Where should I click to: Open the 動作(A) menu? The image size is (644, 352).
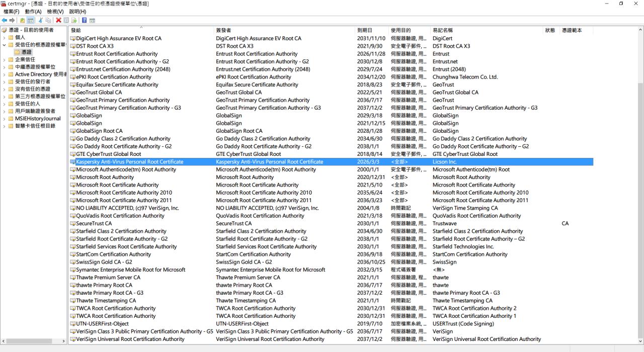coord(34,12)
